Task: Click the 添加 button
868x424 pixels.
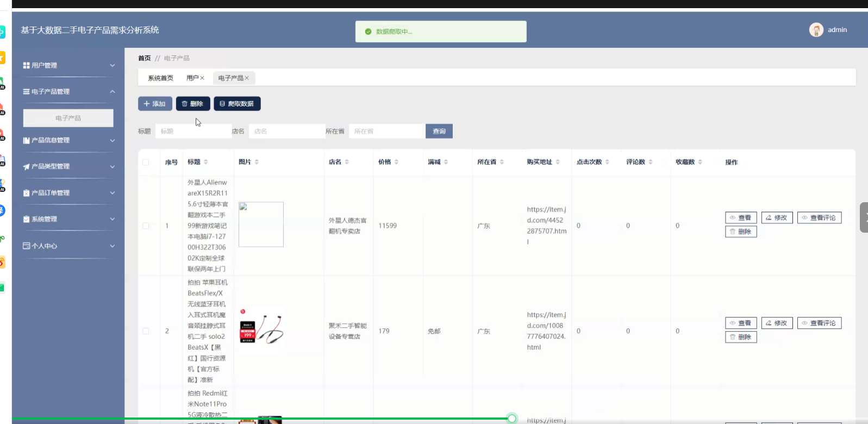Action: 155,104
